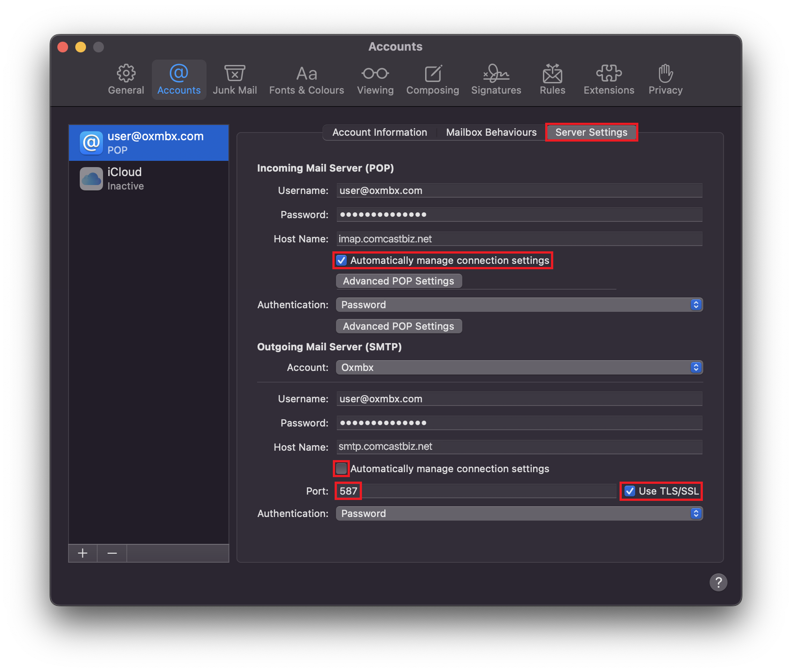Open the SMTP Account dropdown showing Oxmbx
The height and width of the screenshot is (672, 792).
(519, 367)
